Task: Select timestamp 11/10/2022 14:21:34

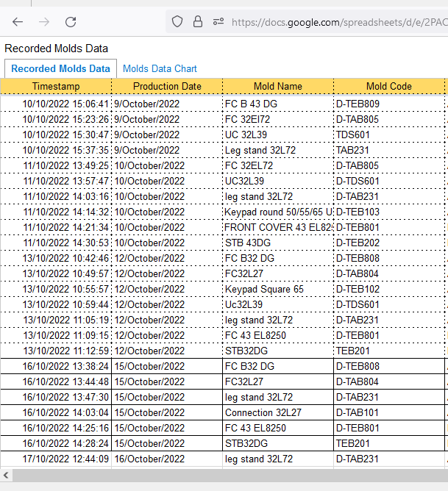Action: 56,227
